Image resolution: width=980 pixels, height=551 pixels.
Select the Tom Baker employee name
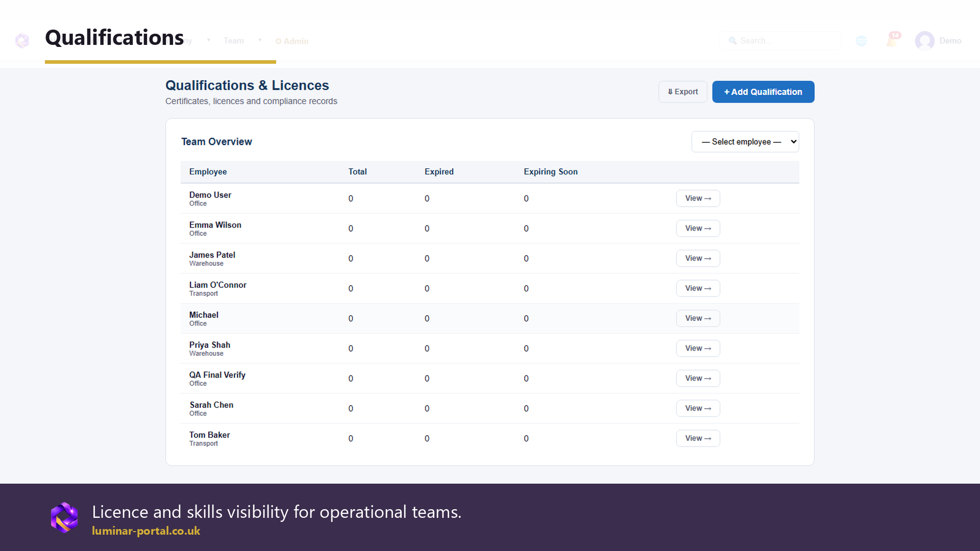(209, 435)
